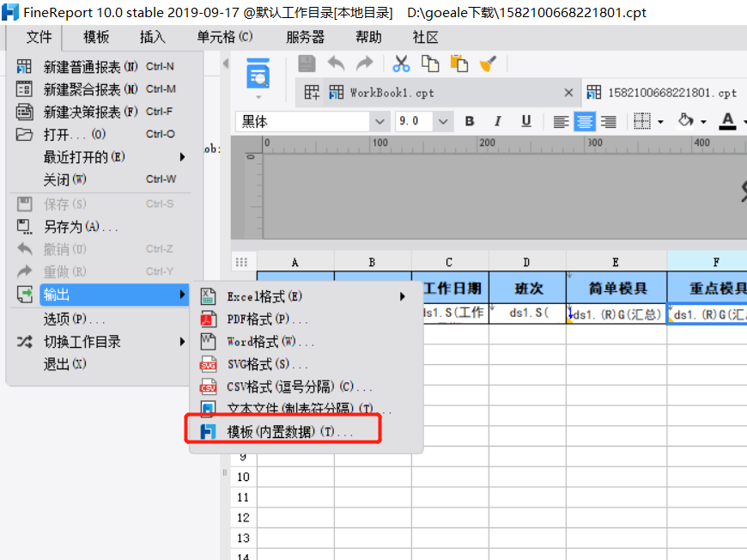This screenshot has height=560, width=747.
Task: Export as CSV格式 (逗号分隔)
Action: (x=306, y=387)
